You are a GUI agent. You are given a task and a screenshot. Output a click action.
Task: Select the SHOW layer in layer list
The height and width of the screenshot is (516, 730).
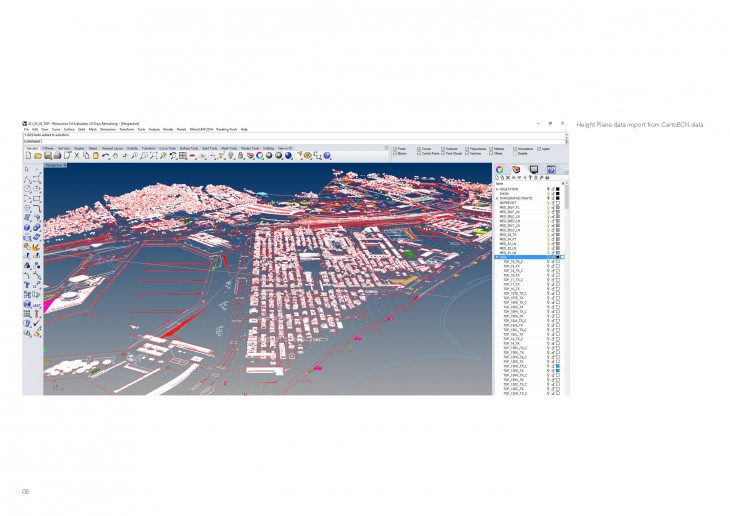click(506, 193)
